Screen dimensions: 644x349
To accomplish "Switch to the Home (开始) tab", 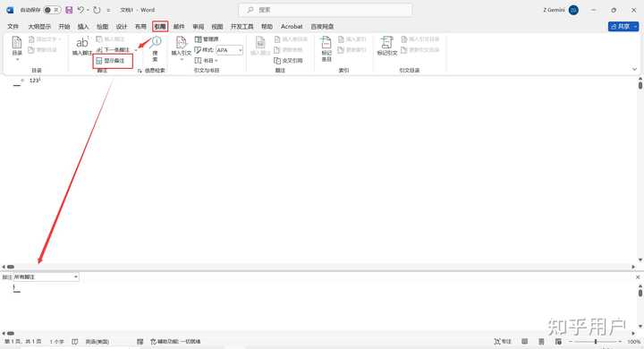I will coord(64,26).
